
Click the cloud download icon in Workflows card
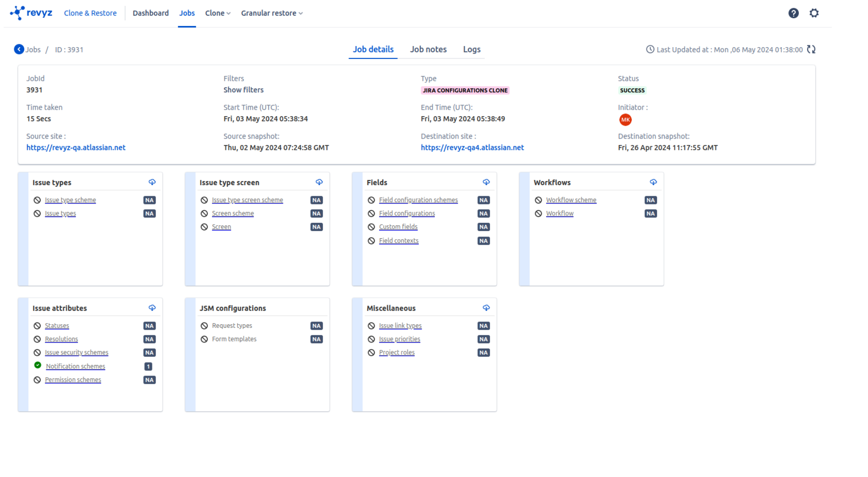(653, 182)
